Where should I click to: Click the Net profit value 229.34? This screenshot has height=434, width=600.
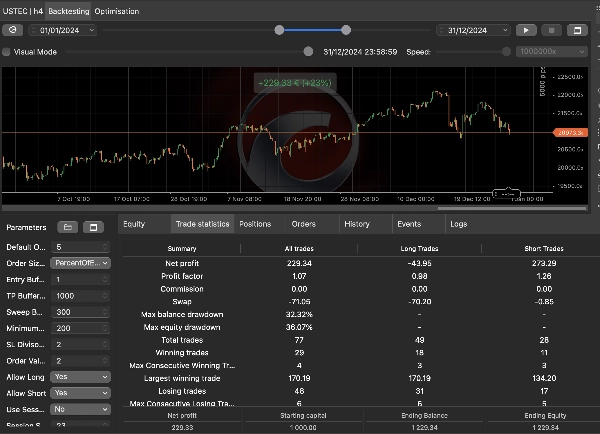(299, 263)
